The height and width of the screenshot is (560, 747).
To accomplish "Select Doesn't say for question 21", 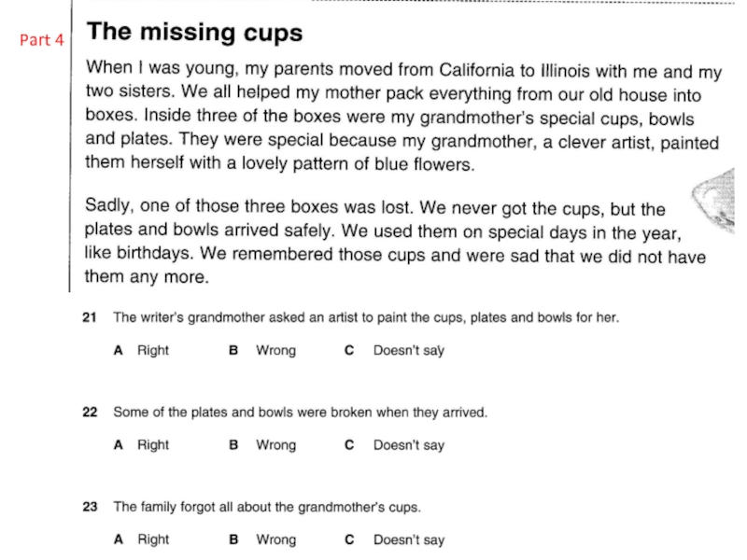I will [x=394, y=351].
